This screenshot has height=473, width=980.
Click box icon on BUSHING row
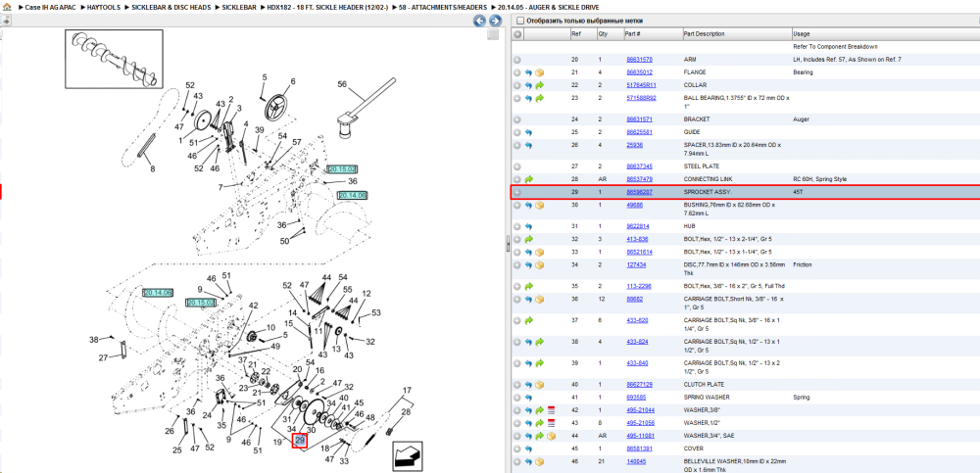click(540, 205)
